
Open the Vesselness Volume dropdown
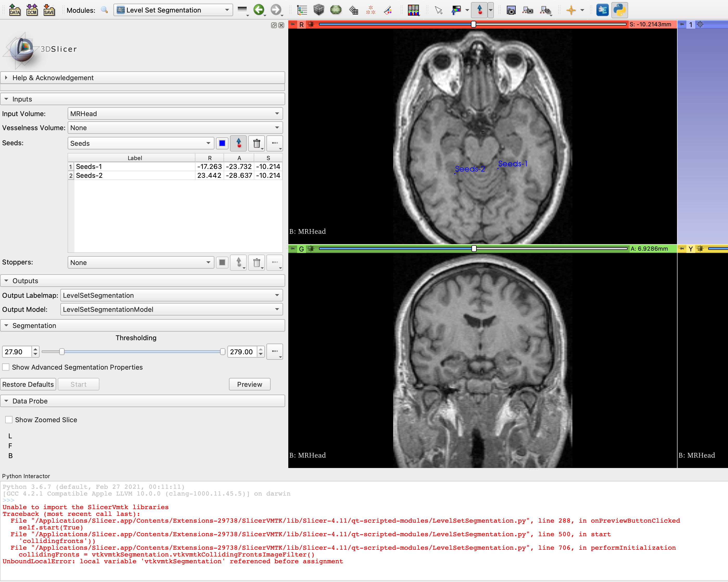[x=175, y=128]
